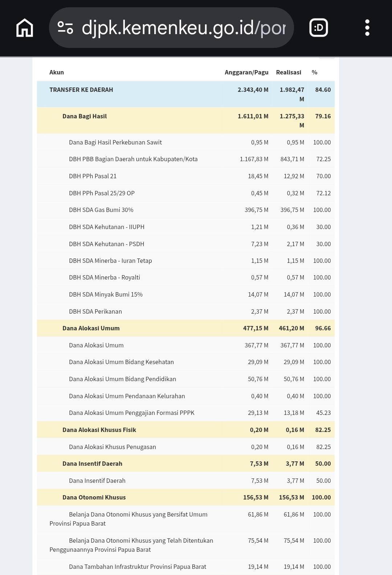
Task: Click the Realisasi column header
Action: coord(289,72)
